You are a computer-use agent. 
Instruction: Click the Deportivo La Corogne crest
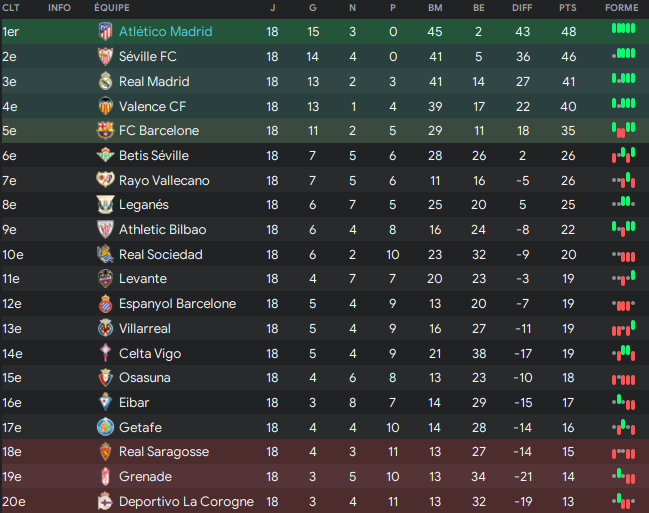(105, 501)
